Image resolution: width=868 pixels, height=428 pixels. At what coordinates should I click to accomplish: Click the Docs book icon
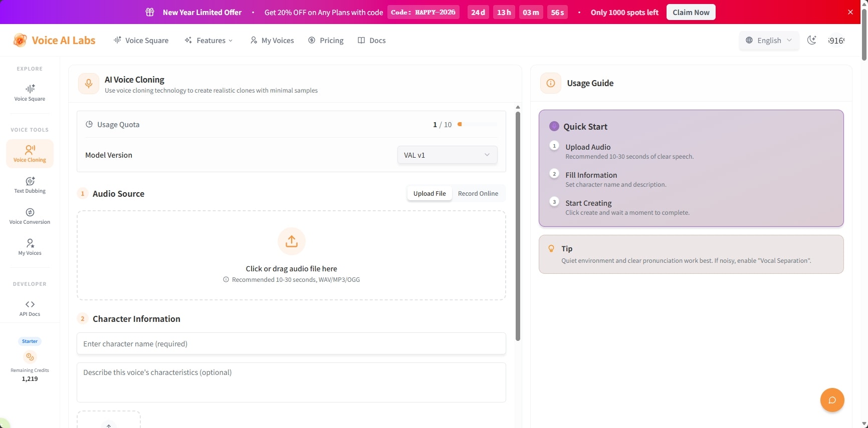click(361, 40)
